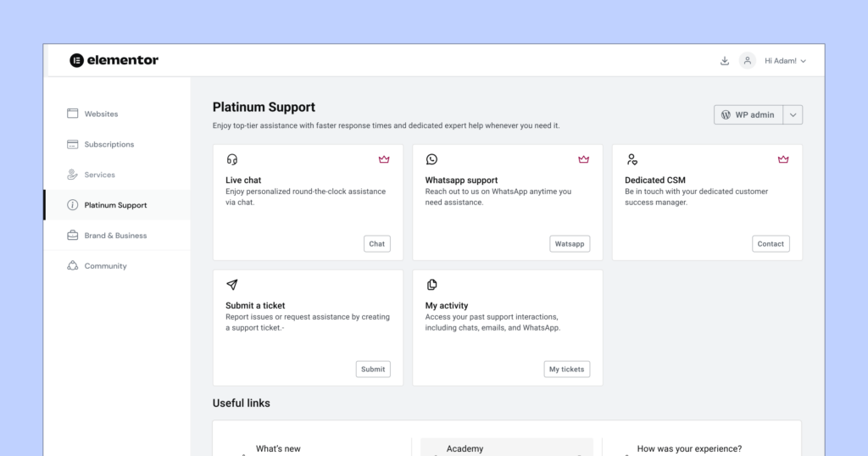Screen dimensions: 868x456
Task: Click the user avatar icon
Action: (748, 61)
